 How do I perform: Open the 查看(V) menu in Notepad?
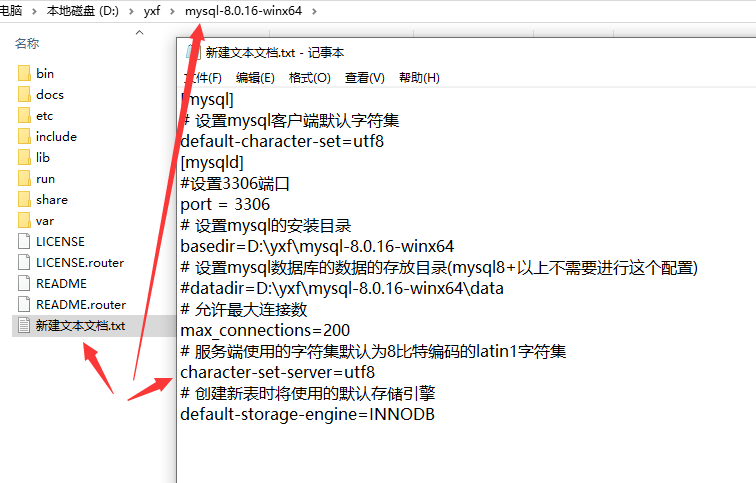[364, 78]
